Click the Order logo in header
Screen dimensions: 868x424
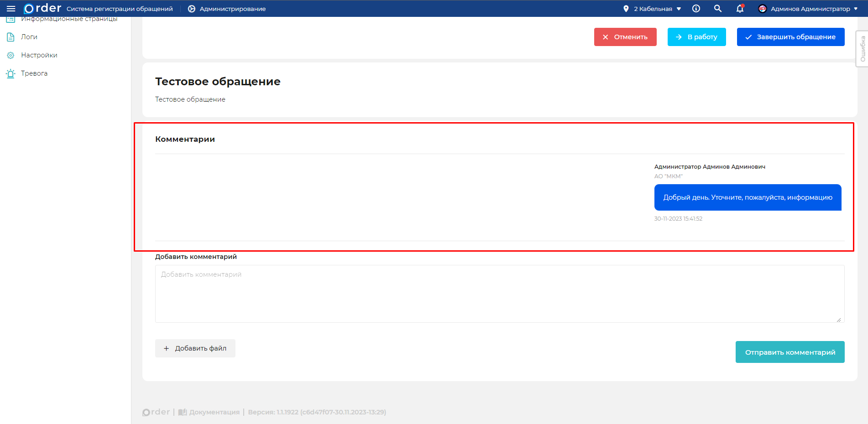42,9
